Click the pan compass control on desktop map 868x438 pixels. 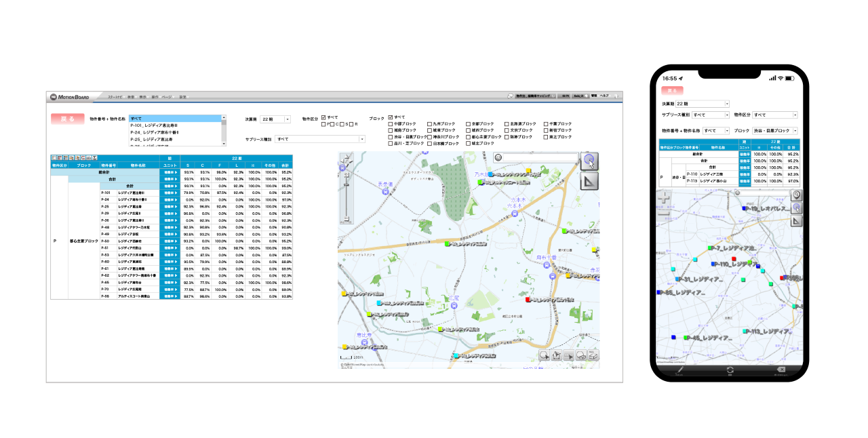pyautogui.click(x=347, y=161)
